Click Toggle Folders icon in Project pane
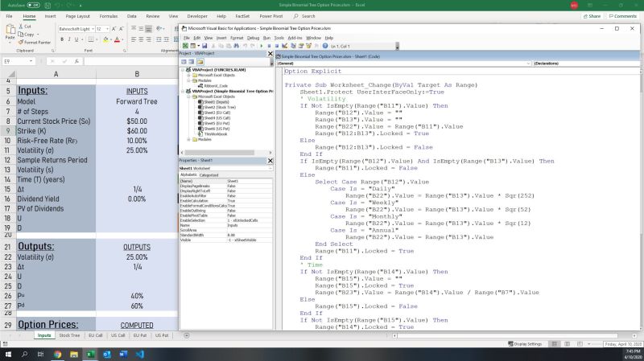The image size is (644, 361). 200,62
